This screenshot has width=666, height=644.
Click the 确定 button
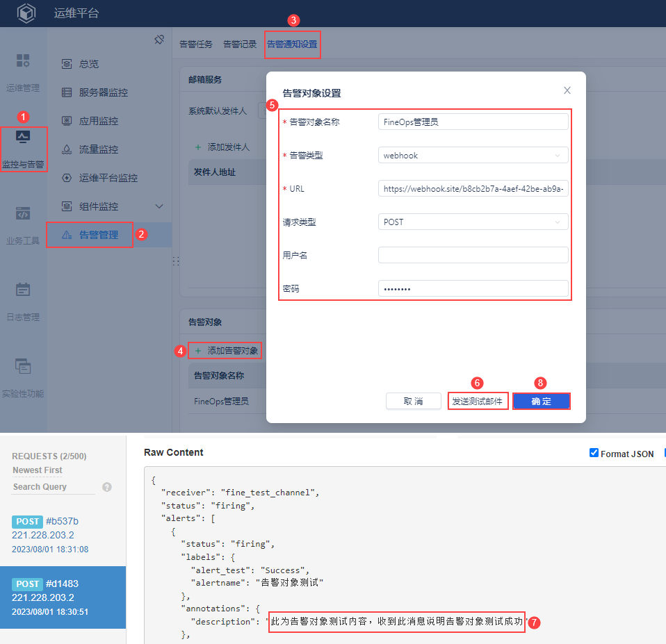click(x=541, y=401)
